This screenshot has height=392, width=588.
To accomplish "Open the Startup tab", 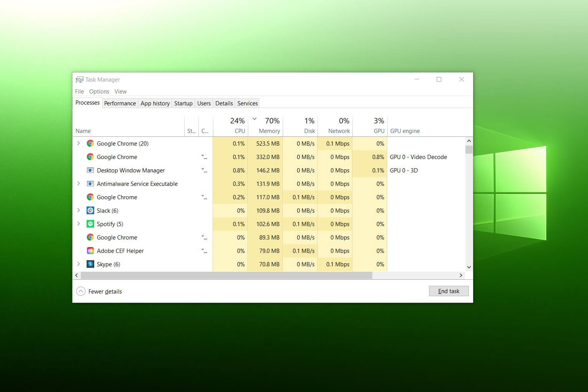I will click(183, 103).
